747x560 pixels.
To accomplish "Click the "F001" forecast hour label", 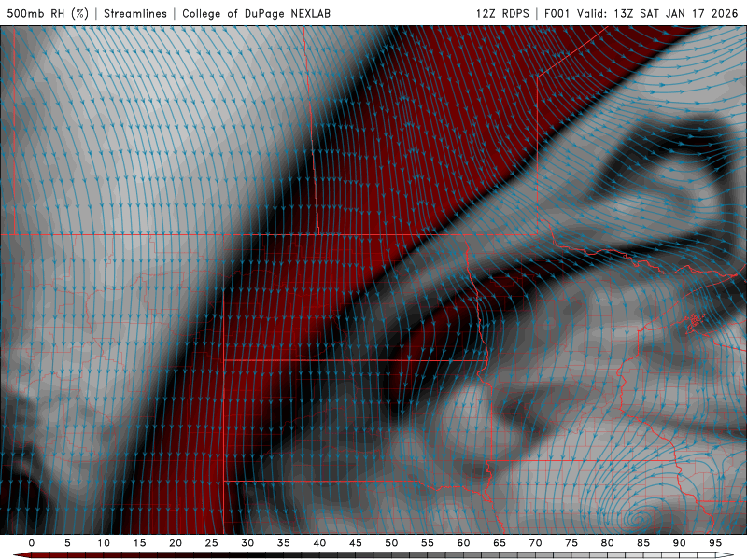I will tap(557, 13).
